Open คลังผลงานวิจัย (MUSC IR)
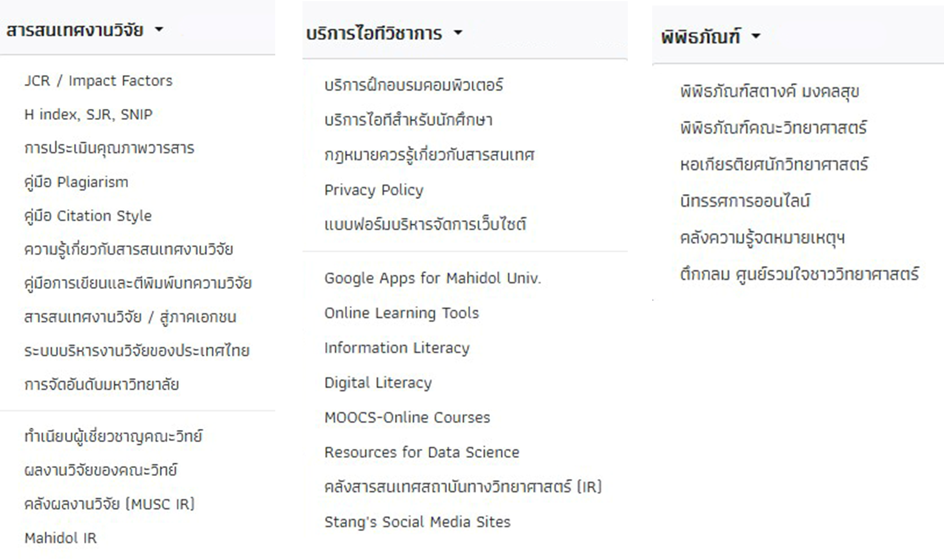Image resolution: width=944 pixels, height=560 pixels. pyautogui.click(x=109, y=504)
